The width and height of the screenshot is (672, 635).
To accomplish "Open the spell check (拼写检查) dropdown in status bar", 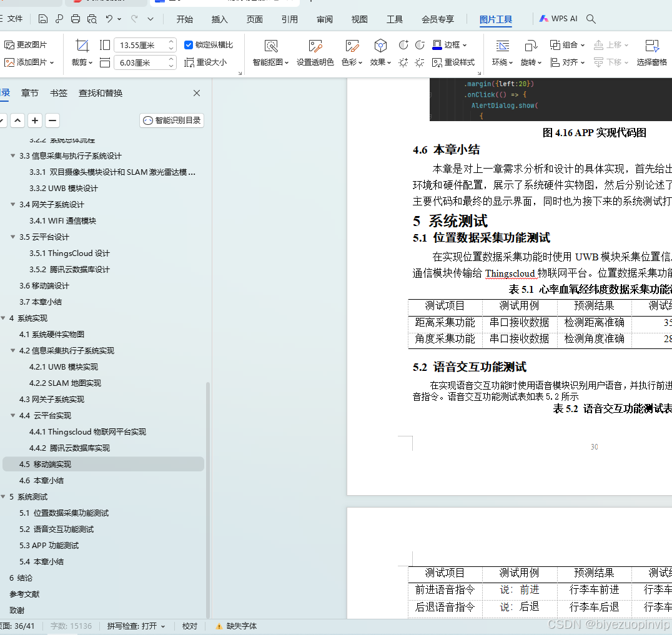I will coord(136,626).
